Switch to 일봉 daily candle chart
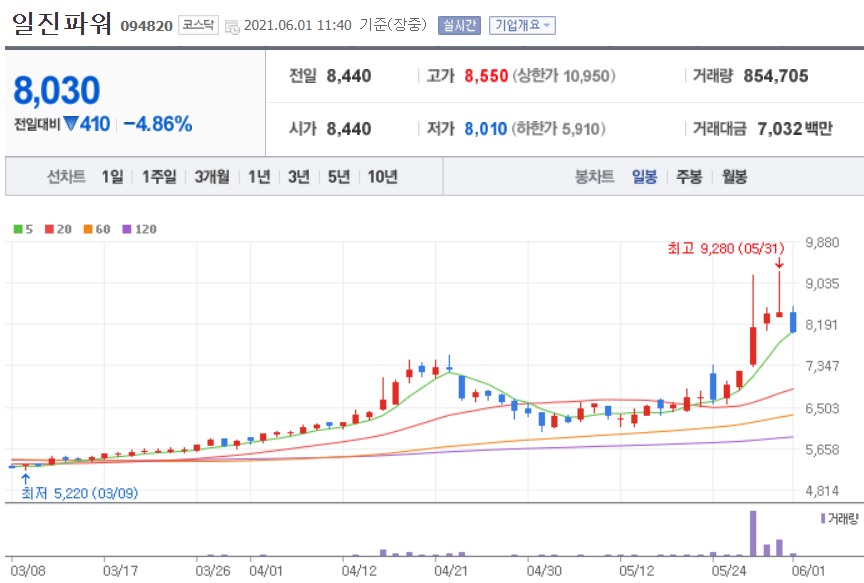The height and width of the screenshot is (583, 864). coord(644,177)
